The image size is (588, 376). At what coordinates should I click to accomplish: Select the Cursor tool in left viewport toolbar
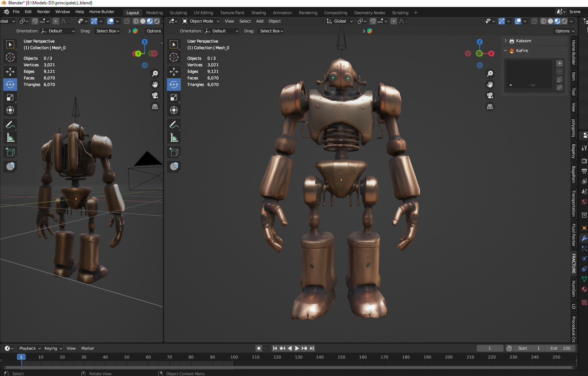(x=10, y=57)
